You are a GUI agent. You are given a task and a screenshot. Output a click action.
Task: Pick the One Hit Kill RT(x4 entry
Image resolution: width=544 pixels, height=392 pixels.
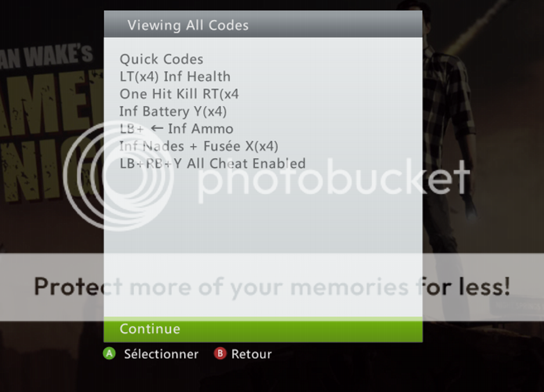(x=179, y=94)
